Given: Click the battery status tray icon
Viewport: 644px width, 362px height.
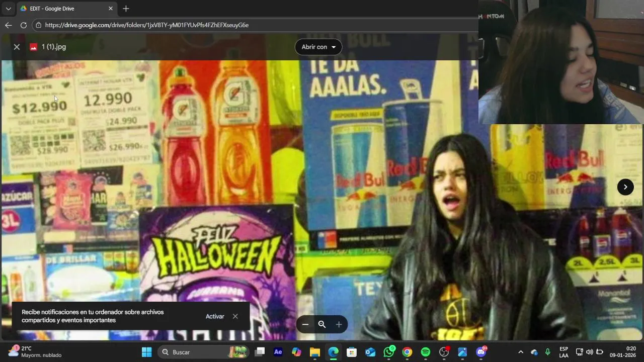Looking at the screenshot, I should point(599,352).
